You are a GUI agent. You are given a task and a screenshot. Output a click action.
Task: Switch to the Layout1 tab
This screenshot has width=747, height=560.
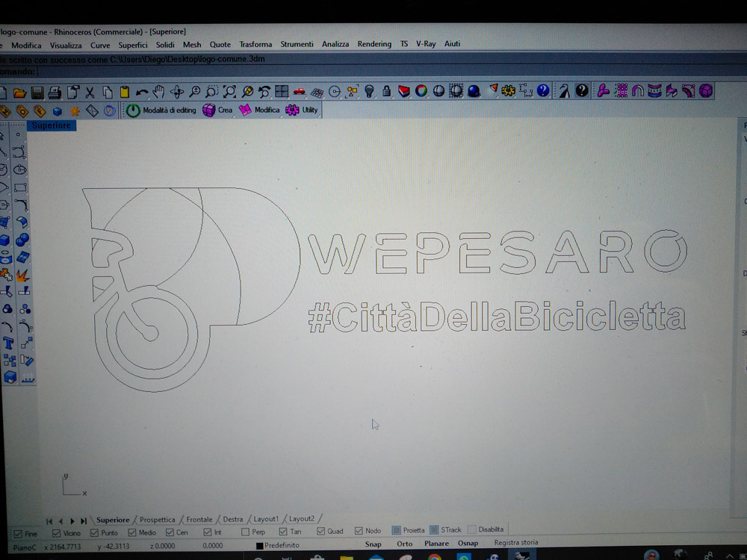[266, 519]
